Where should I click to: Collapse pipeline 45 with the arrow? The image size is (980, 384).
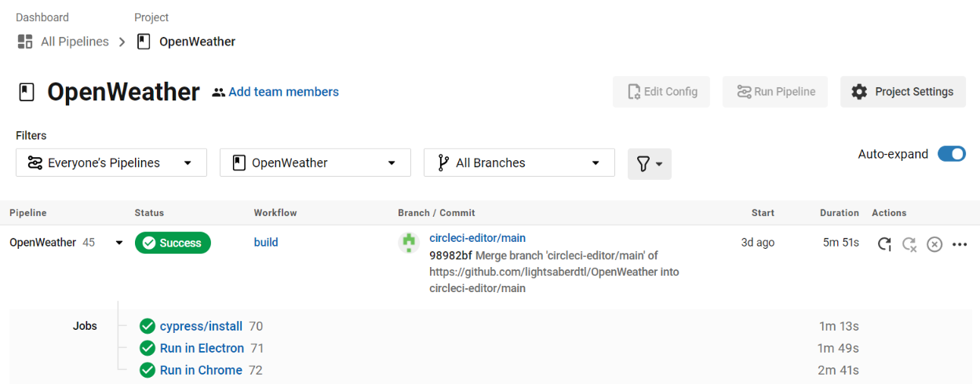(119, 243)
